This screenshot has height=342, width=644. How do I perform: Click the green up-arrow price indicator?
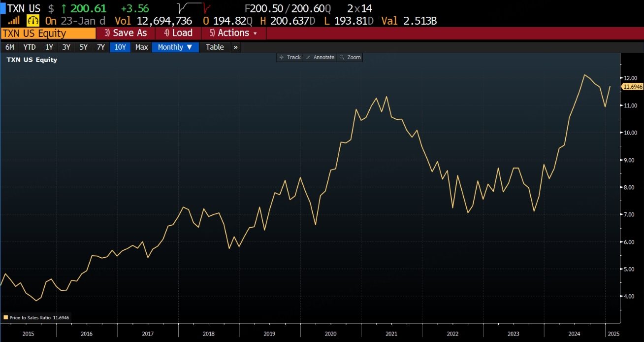(64, 9)
